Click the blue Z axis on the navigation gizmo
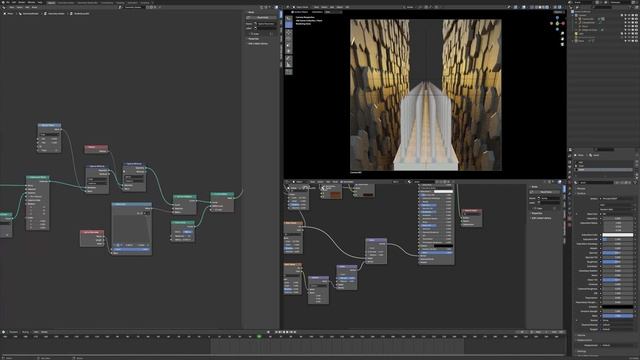Screen dimensions: 640x360 pyautogui.click(x=558, y=18)
